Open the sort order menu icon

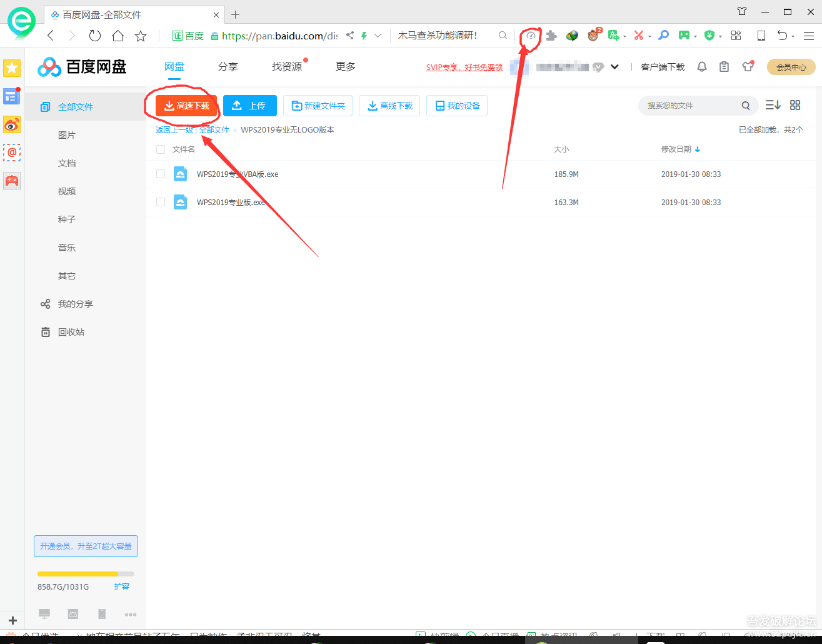[773, 105]
